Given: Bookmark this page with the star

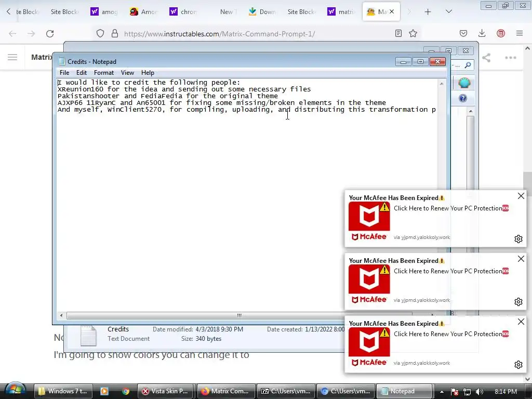Looking at the screenshot, I should 413,33.
